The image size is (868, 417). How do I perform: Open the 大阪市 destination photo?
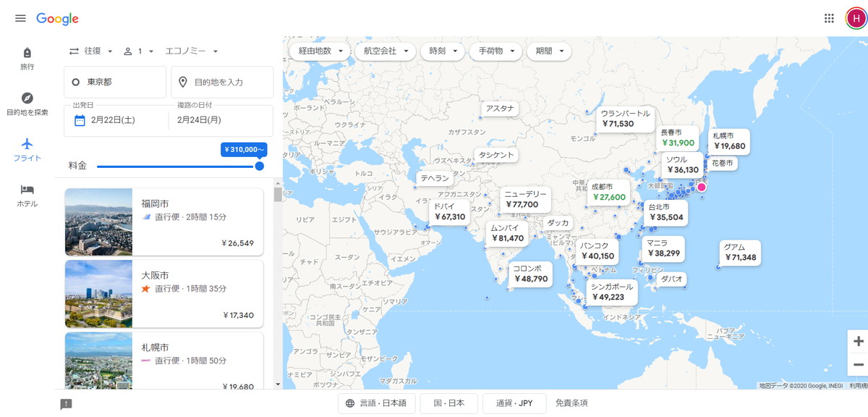point(98,294)
